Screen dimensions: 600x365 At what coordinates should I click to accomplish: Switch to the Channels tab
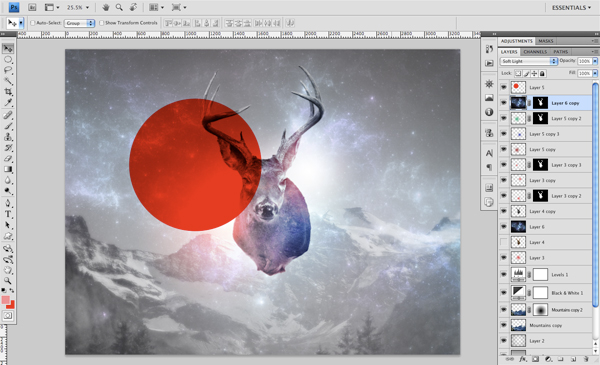[535, 52]
